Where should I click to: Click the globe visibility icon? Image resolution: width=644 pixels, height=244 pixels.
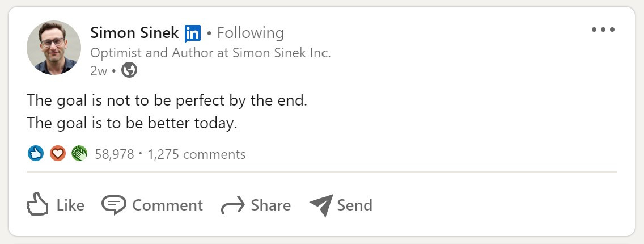[129, 71]
